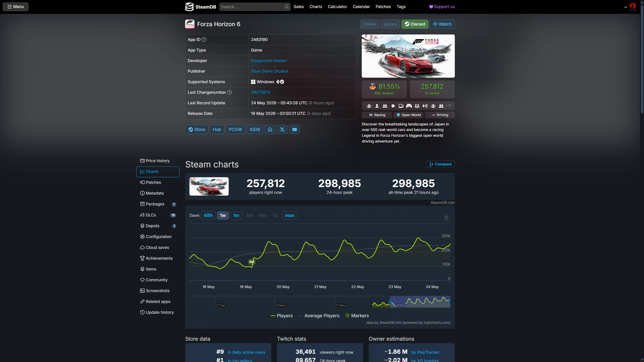This screenshot has width=644, height=362.
Task: Open the Depots sidebar tab
Action: pos(158,226)
